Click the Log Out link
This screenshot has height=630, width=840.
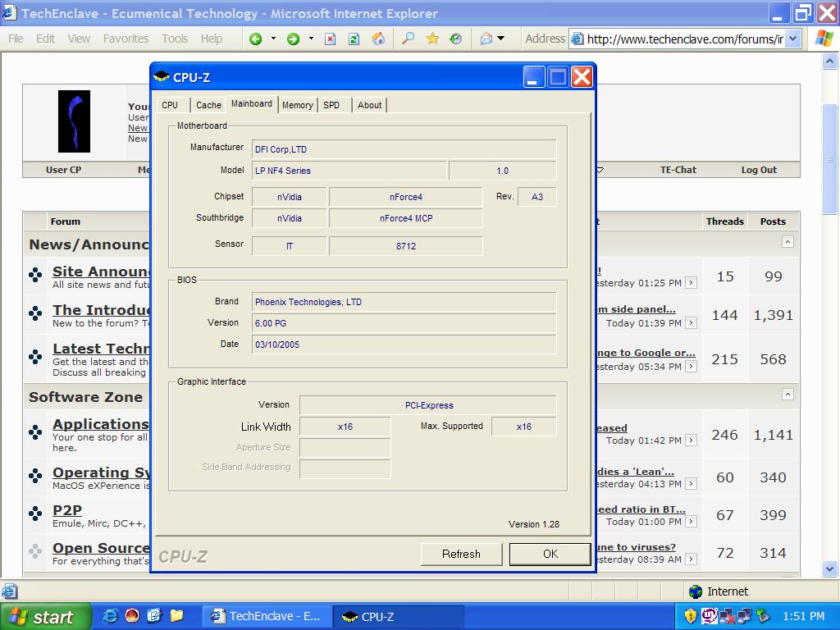pos(759,170)
